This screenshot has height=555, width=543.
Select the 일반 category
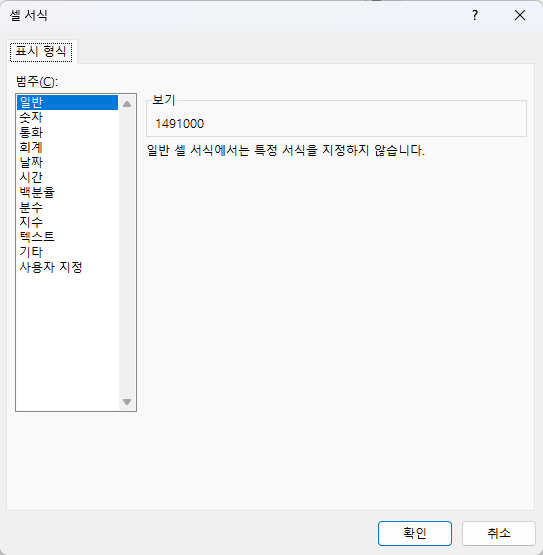[67, 102]
